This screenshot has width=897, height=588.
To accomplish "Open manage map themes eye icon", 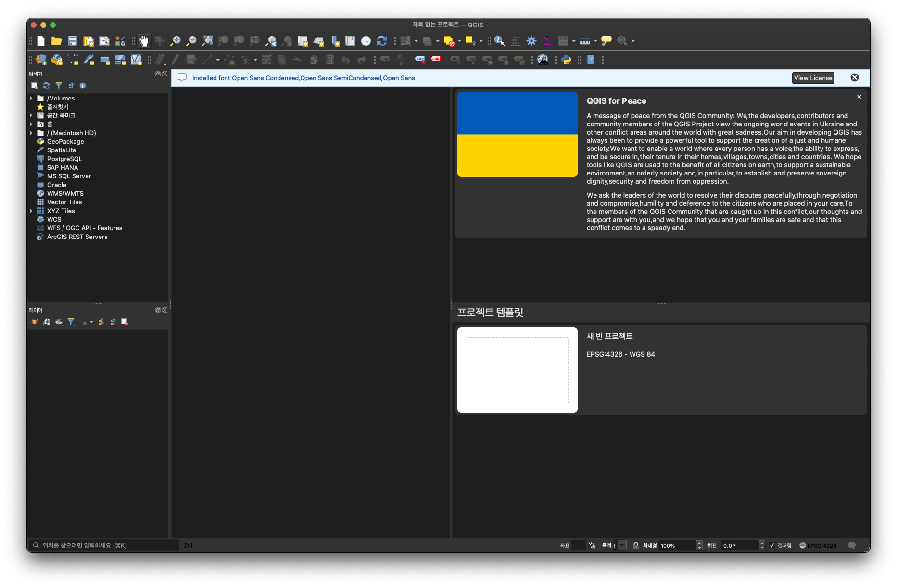I will (59, 322).
